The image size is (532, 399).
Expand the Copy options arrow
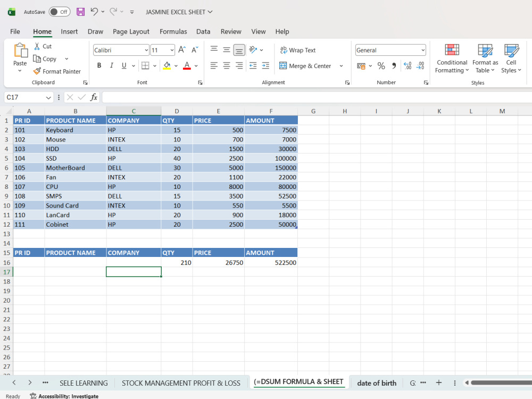[x=66, y=59]
